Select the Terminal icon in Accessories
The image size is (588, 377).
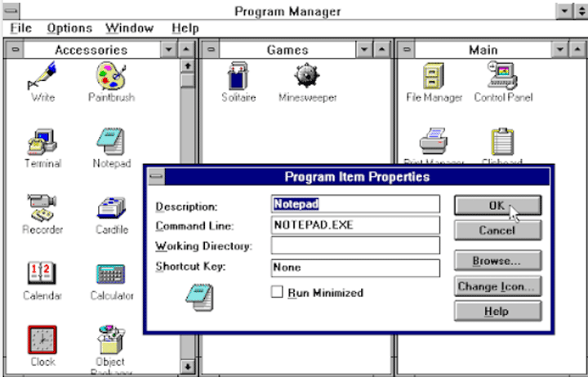pyautogui.click(x=42, y=143)
